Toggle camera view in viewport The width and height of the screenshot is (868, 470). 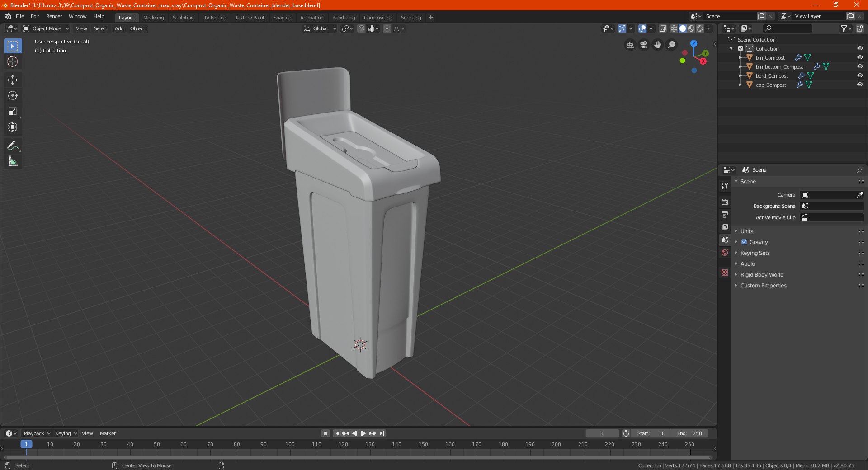point(644,45)
